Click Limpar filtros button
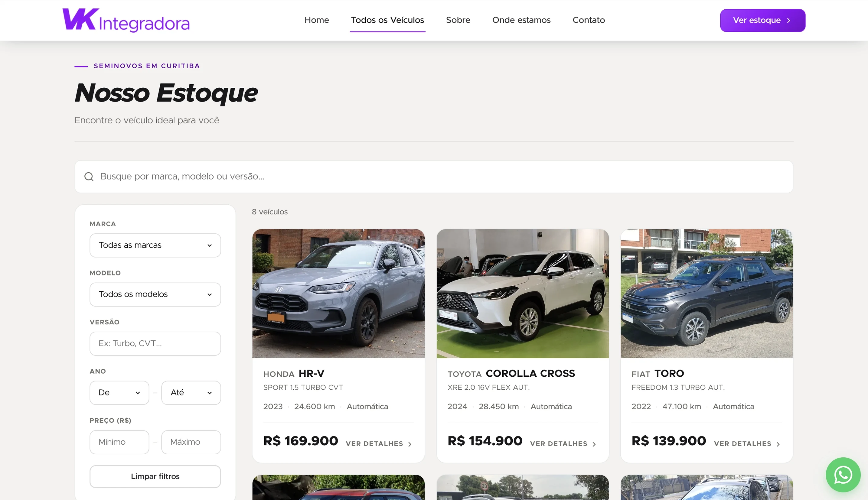The height and width of the screenshot is (500, 868). [155, 476]
